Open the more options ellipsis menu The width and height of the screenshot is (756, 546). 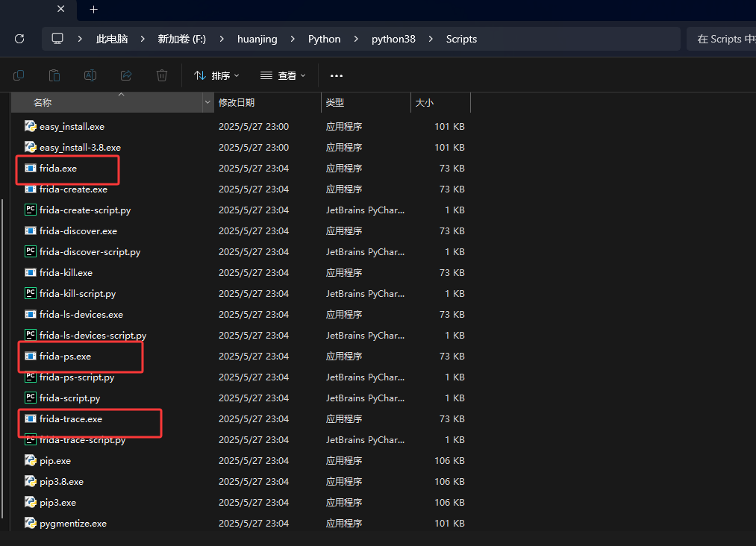click(x=337, y=75)
